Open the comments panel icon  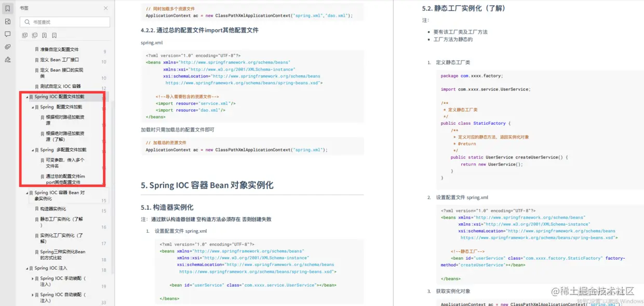(7, 34)
